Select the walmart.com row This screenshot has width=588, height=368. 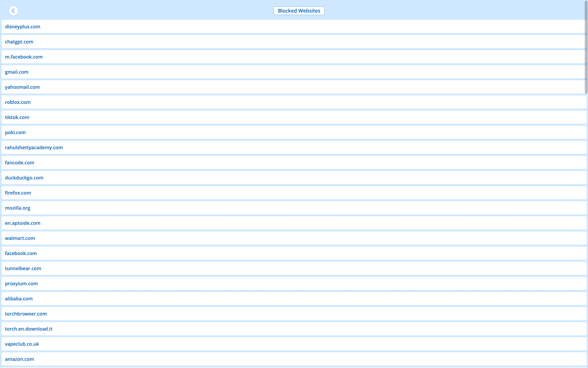pos(294,238)
